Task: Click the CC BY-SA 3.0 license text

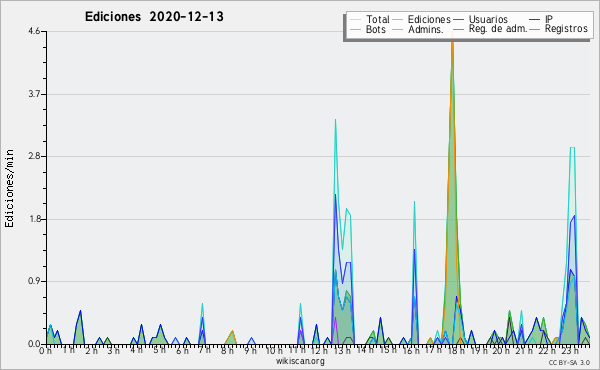Action: coord(569,362)
